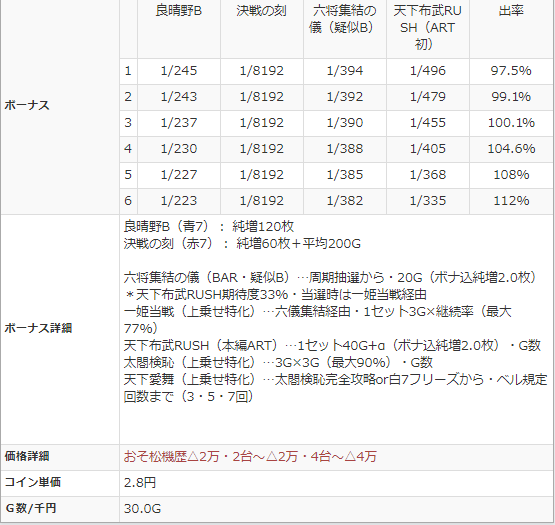Click the 良晴野B（青7）純増120枚 line

click(x=209, y=227)
